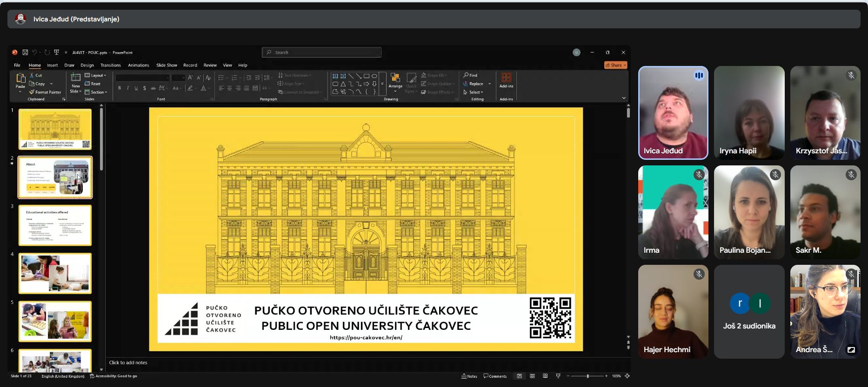Toggle Normal view button in status bar
The image size is (868, 387).
click(x=519, y=376)
